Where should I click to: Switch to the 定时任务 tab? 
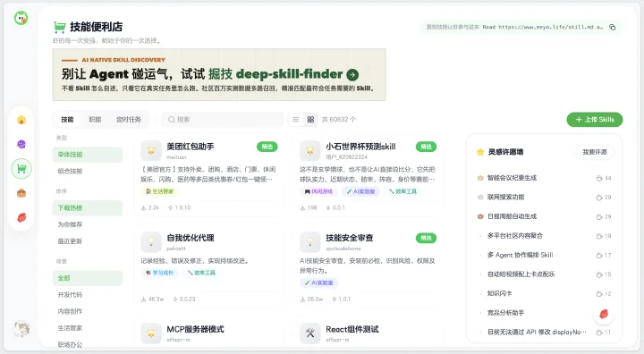pyautogui.click(x=128, y=120)
